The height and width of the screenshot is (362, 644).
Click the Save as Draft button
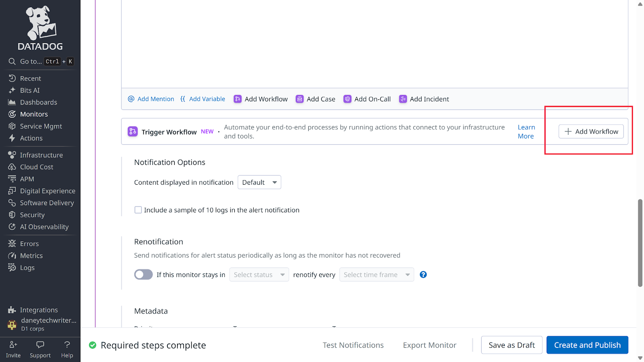pyautogui.click(x=512, y=345)
